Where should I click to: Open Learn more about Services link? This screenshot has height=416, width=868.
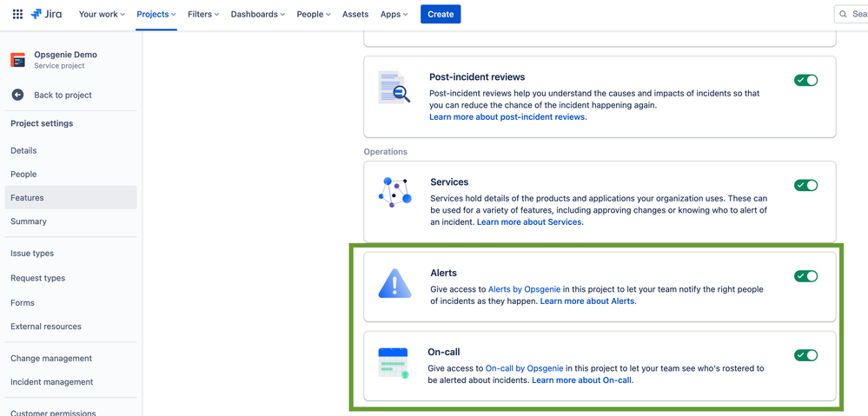pos(529,221)
